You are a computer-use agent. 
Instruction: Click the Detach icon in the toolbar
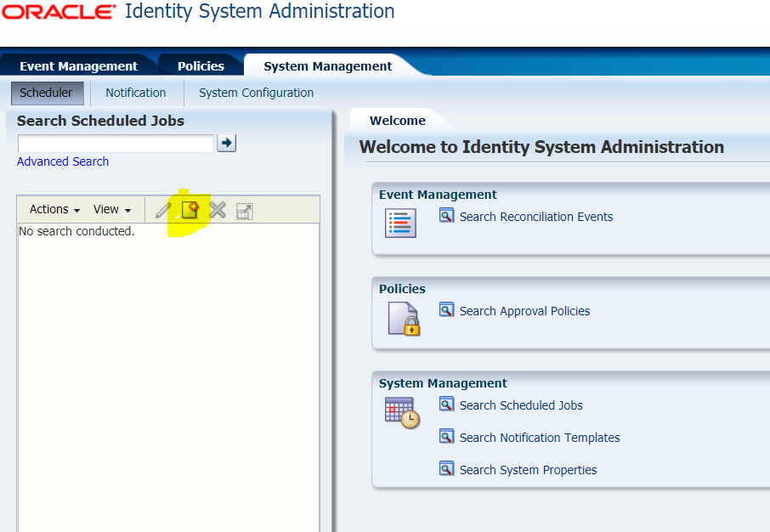[244, 209]
